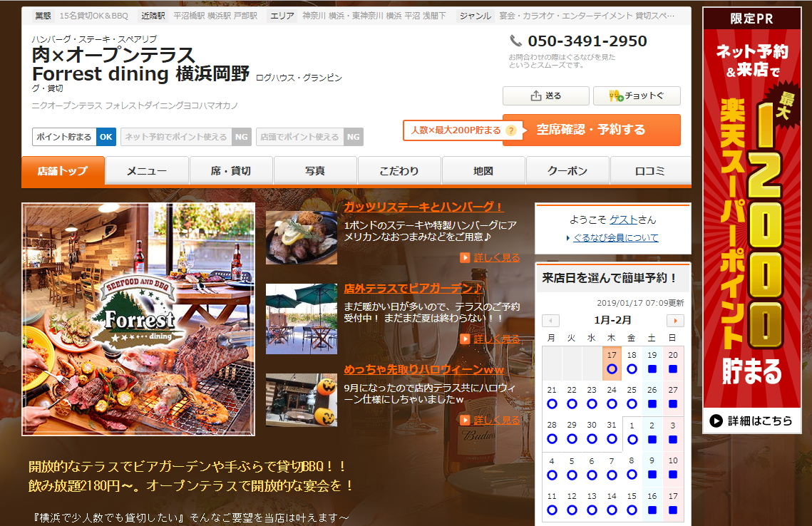Viewport: 812px width, 526px height.
Task: Select Saturday January 19 square marker
Action: (652, 369)
